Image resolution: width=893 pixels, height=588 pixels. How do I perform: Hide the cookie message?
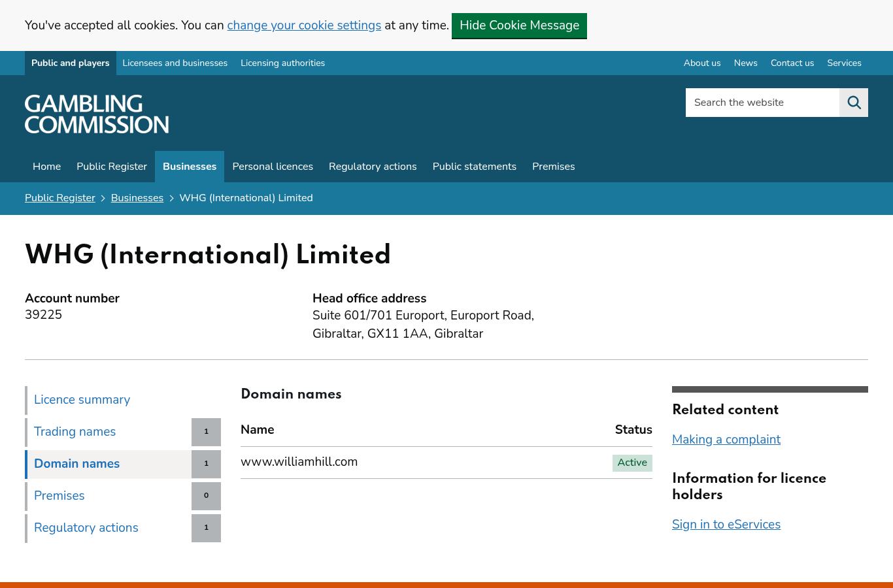(519, 25)
